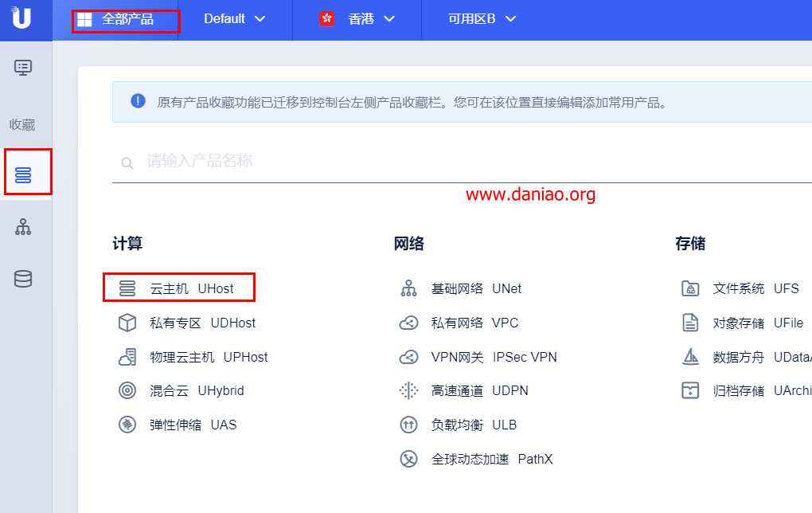Click the 基础网络 UNet tree icon

[408, 288]
